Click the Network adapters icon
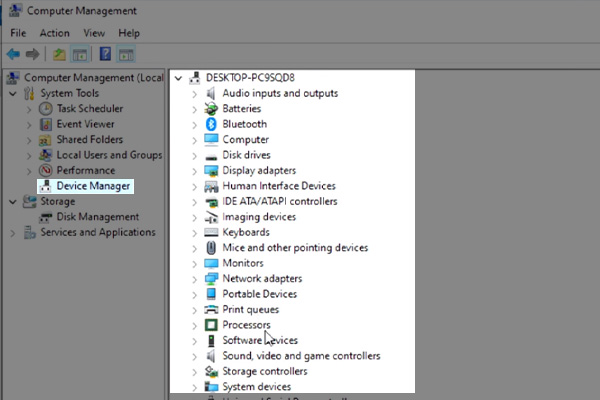The image size is (600, 400). tap(211, 279)
